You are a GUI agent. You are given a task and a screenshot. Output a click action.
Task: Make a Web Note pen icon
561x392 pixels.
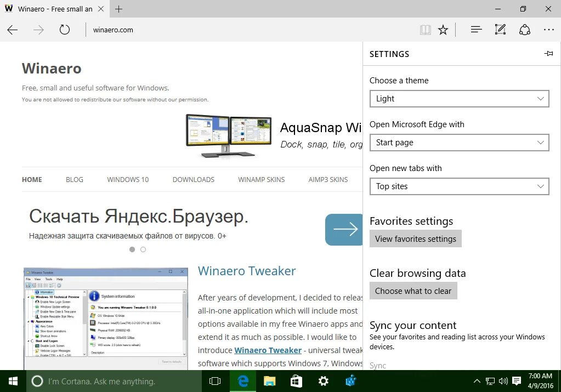click(x=500, y=30)
